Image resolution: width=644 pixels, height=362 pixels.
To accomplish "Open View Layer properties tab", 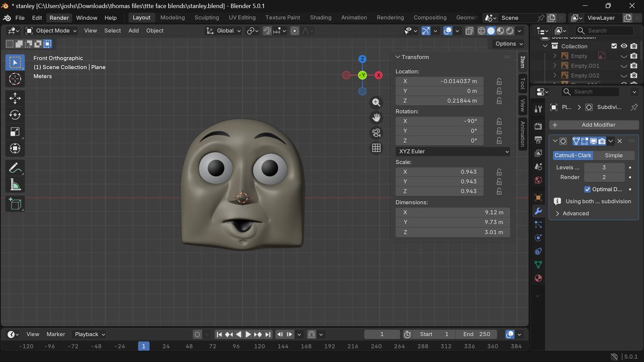I will [538, 153].
